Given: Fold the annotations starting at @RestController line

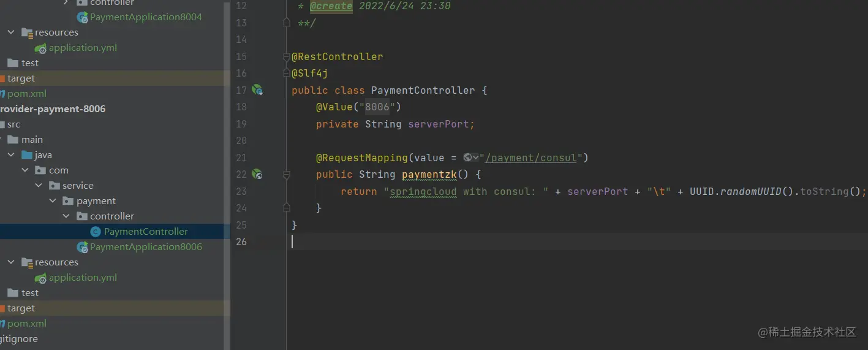Looking at the screenshot, I should point(286,56).
